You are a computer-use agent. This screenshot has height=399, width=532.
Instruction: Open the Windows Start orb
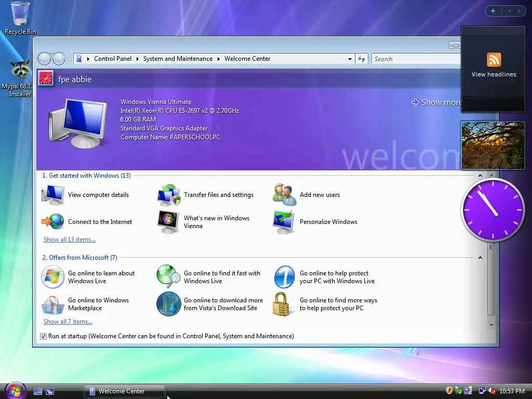coord(15,391)
